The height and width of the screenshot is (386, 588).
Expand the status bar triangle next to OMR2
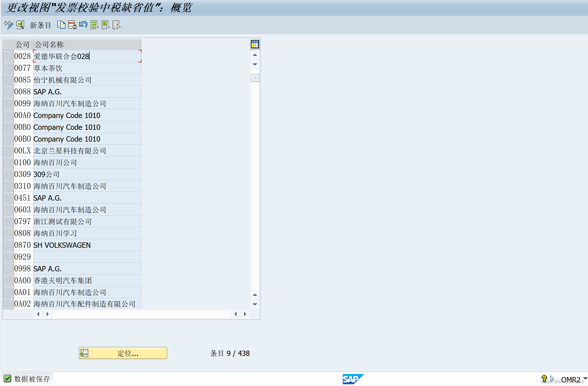point(552,378)
